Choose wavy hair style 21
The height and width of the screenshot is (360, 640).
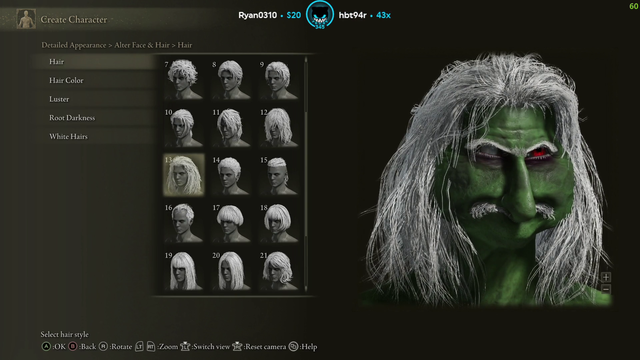(x=279, y=271)
